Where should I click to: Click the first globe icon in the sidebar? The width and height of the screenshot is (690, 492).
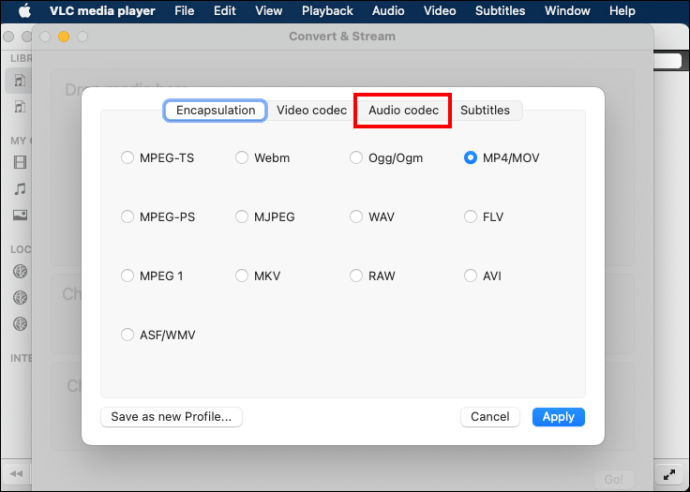click(x=20, y=271)
